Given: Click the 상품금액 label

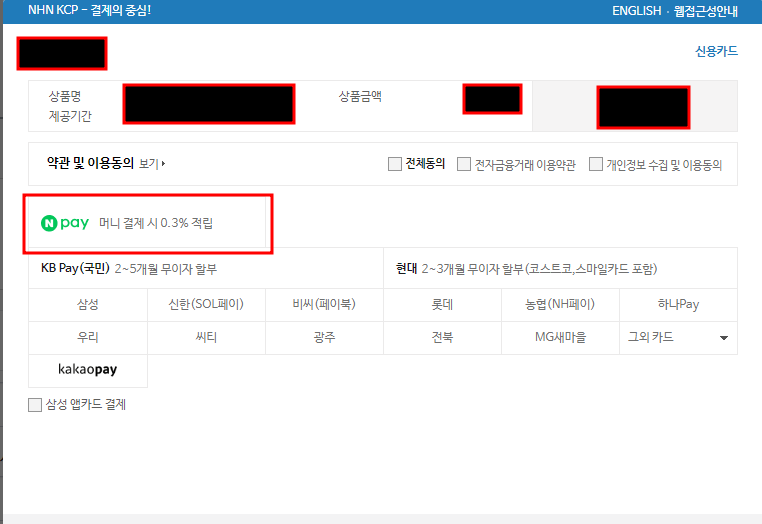Looking at the screenshot, I should (360, 96).
